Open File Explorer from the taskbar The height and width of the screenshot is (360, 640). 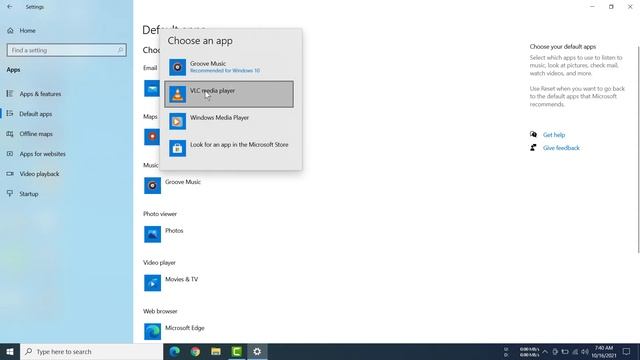click(216, 351)
